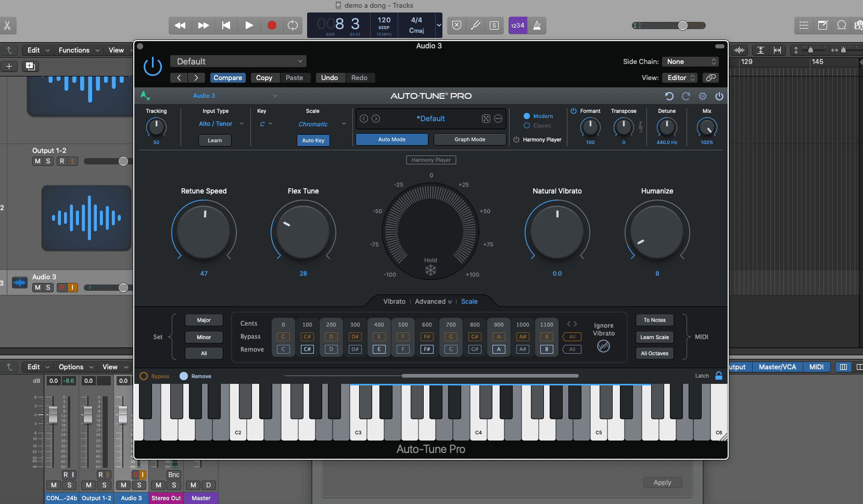
Task: Open the Functions menu
Action: 74,50
